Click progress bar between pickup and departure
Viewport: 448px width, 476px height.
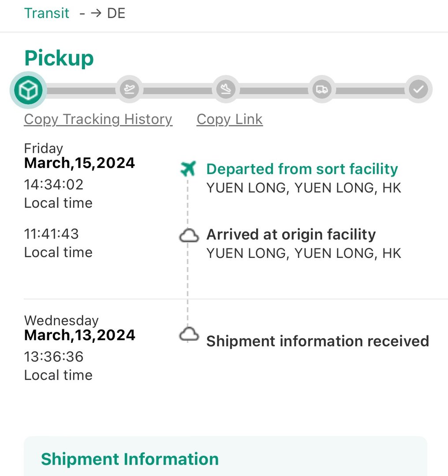(79, 91)
